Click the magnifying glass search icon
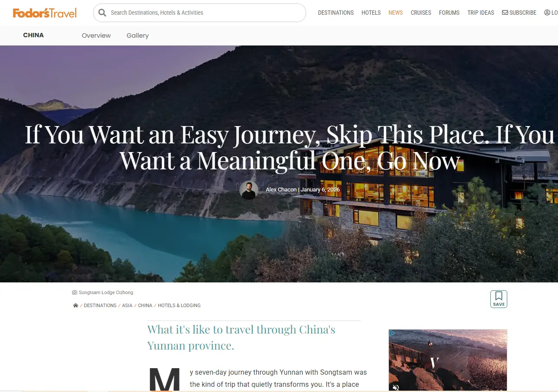 pyautogui.click(x=102, y=13)
